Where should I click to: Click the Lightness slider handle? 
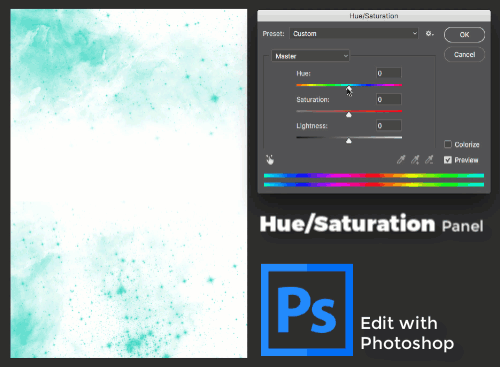(349, 141)
